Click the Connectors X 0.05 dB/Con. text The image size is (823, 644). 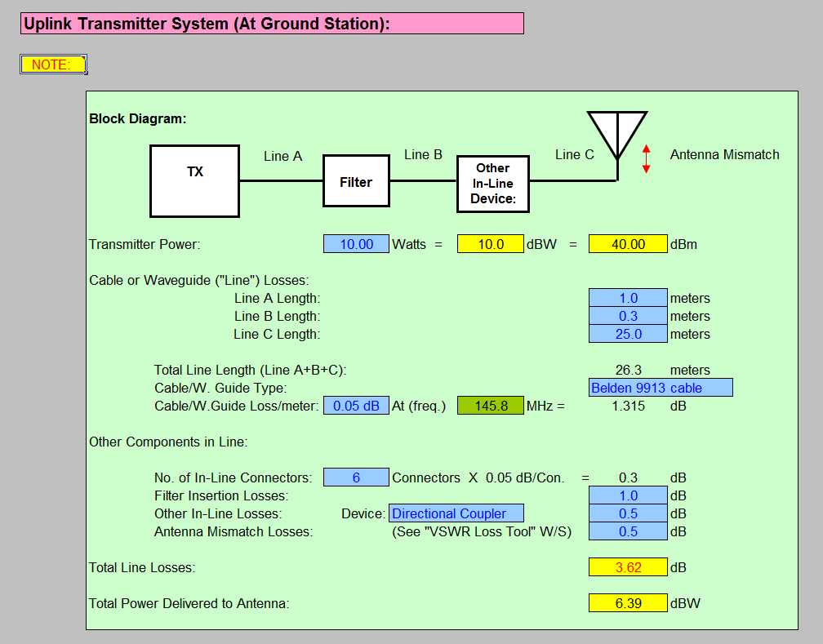(478, 477)
